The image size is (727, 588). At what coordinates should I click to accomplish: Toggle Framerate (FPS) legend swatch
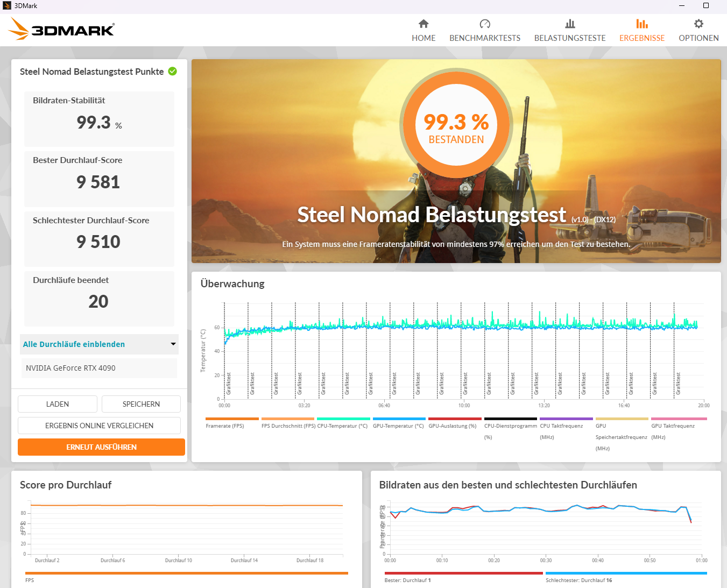[x=232, y=419]
